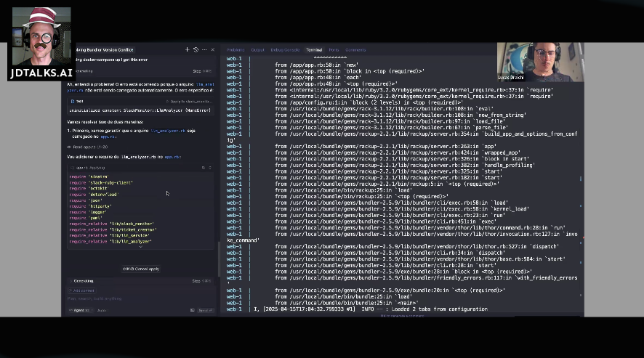Viewport: 644px width, 358px height.
Task: Click the app.rb Applying file label
Action: pos(90,168)
